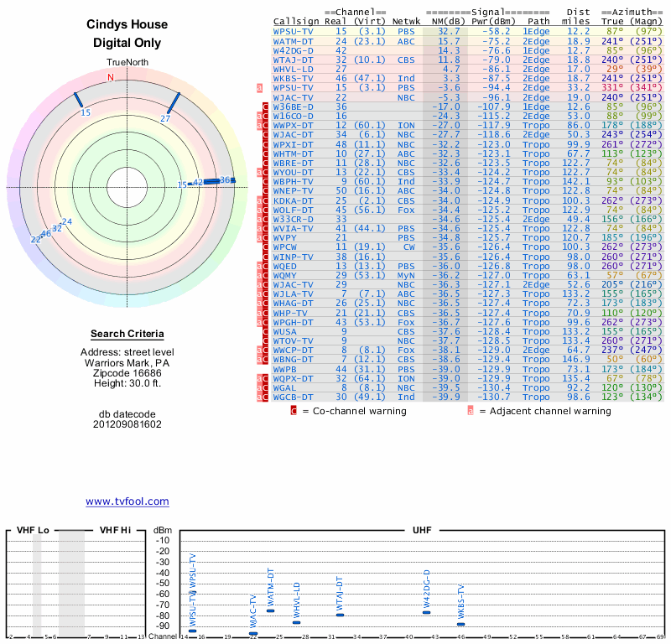
Task: Click the NM(dB) value 32.7
Action: pyautogui.click(x=449, y=31)
